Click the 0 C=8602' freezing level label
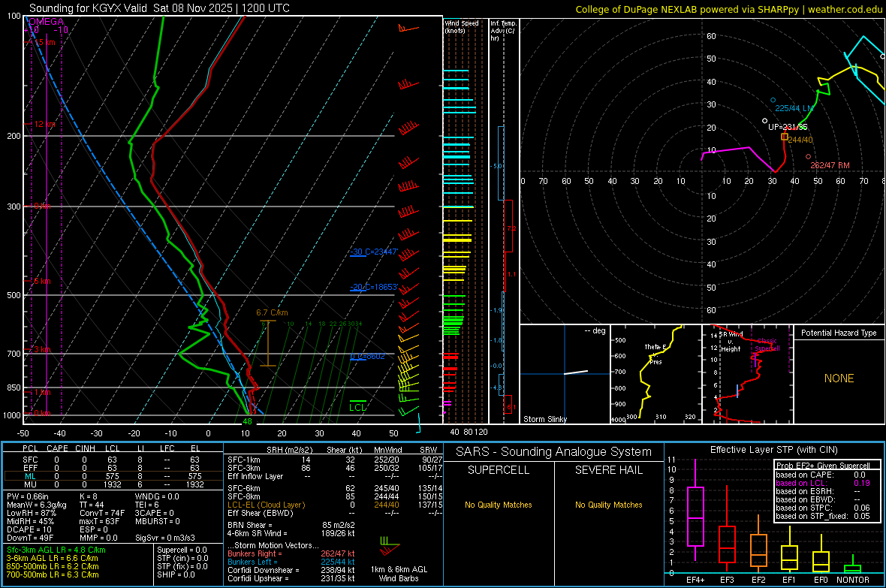Screen dimensions: 886x588 point(367,356)
